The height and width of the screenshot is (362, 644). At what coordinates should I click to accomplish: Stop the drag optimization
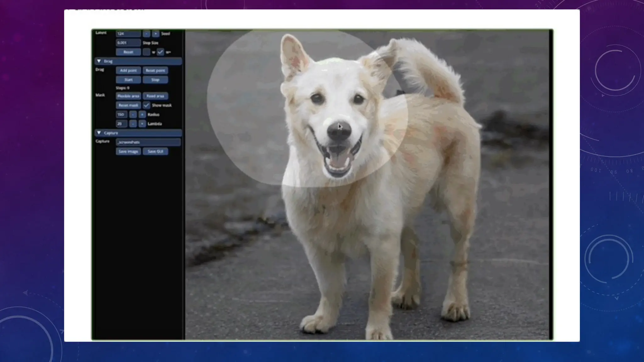[155, 80]
